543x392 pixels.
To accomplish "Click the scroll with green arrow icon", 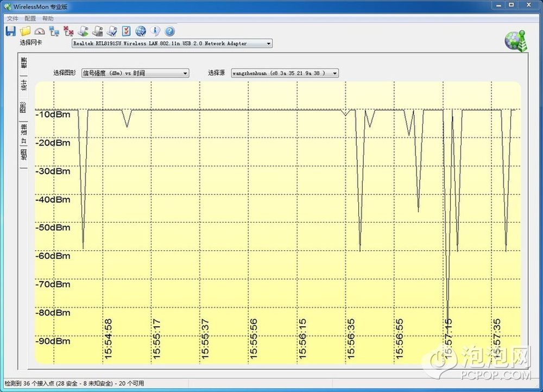I will 83,31.
